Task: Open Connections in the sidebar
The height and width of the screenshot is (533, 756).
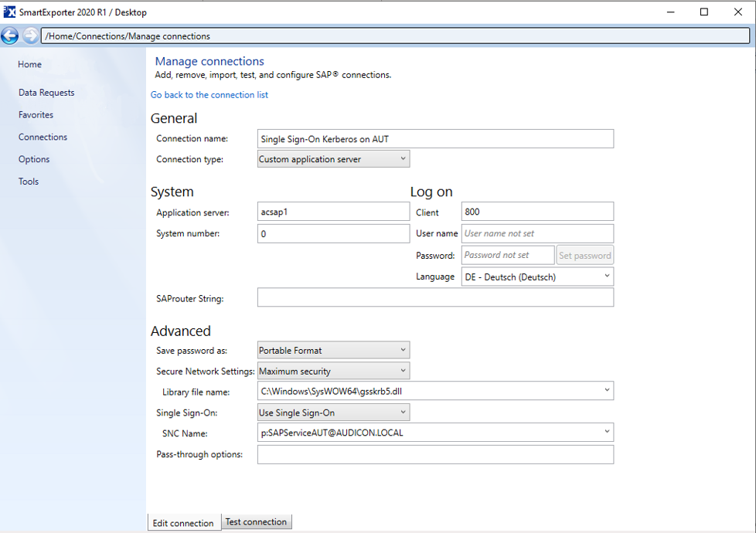Action: (43, 137)
